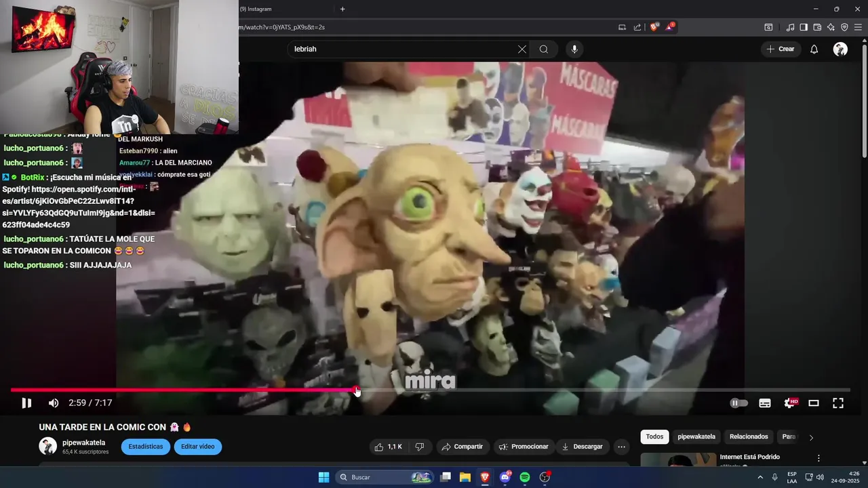Open Brave Shields lion icon
The height and width of the screenshot is (488, 868).
click(x=654, y=27)
